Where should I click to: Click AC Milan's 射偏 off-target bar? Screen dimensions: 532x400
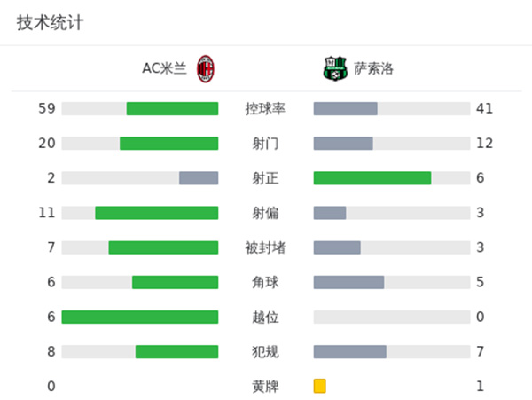click(156, 212)
